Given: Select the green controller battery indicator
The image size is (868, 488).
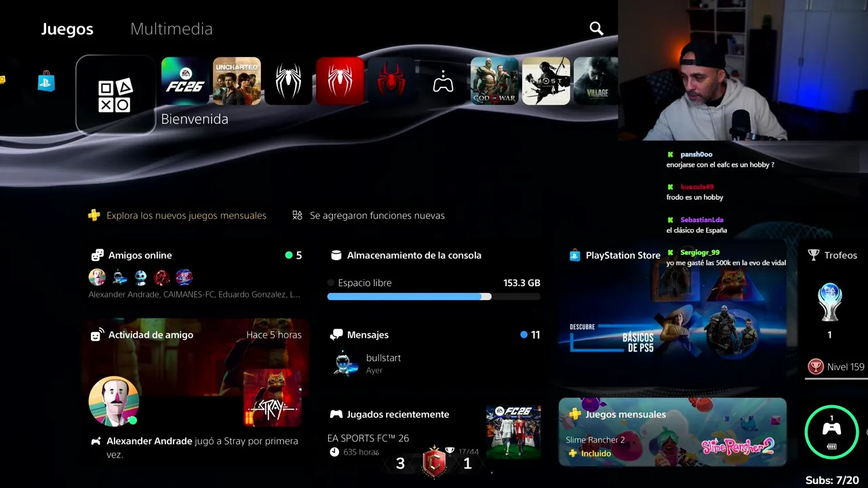Looking at the screenshot, I should tap(831, 432).
